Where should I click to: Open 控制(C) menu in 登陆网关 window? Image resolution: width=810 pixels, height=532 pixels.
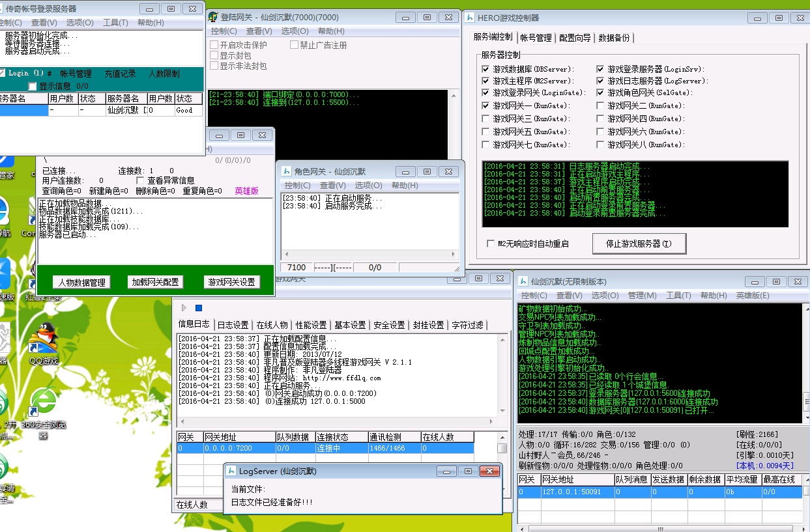[224, 31]
